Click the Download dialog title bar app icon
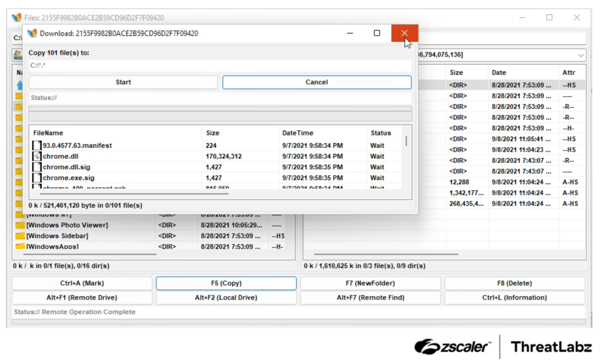 click(32, 33)
